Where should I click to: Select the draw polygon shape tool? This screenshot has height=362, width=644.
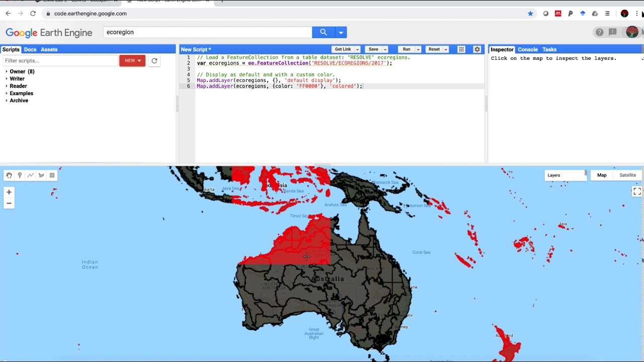point(41,175)
